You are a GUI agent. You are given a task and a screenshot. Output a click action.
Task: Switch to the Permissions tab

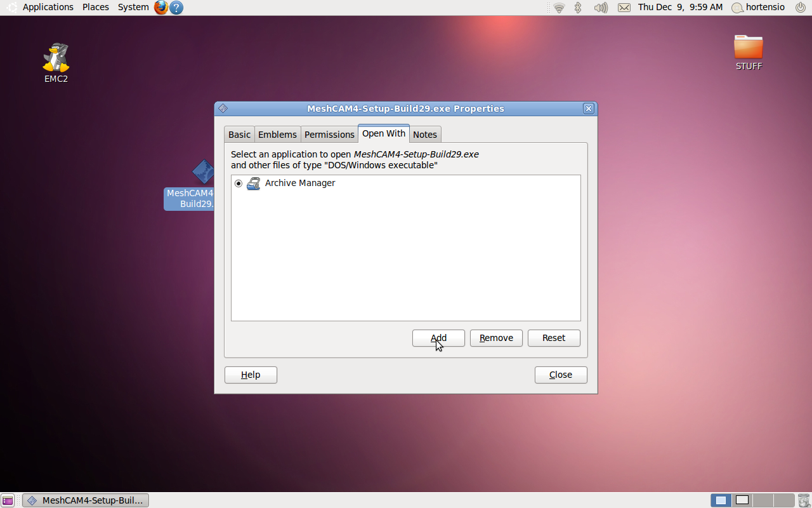point(329,135)
